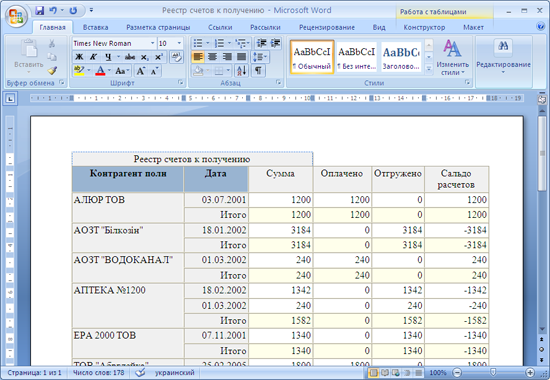
Task: Open underline style dropdown arrow
Action: 118,57
